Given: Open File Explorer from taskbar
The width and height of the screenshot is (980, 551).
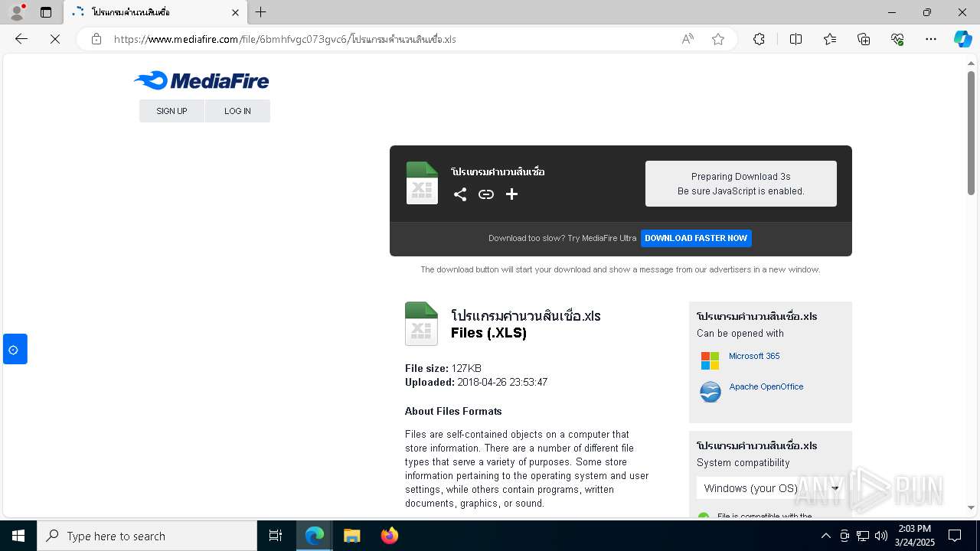Looking at the screenshot, I should click(x=352, y=536).
